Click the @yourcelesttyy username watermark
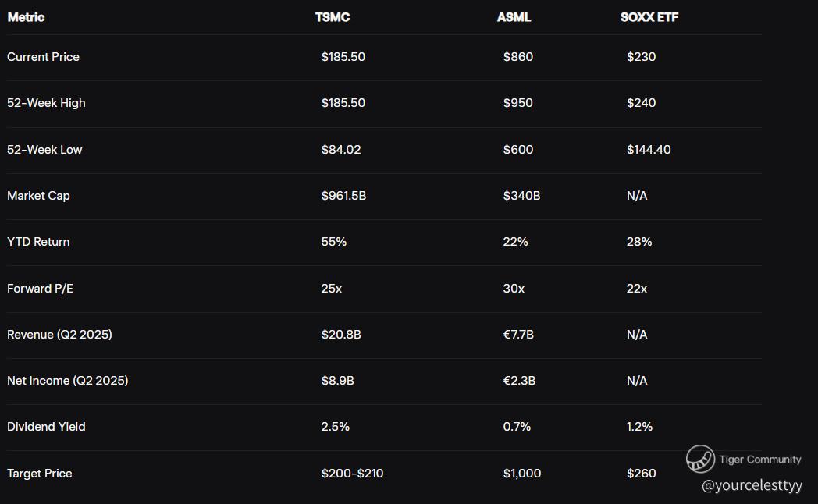Screen dimensions: 818x504 coord(752,485)
